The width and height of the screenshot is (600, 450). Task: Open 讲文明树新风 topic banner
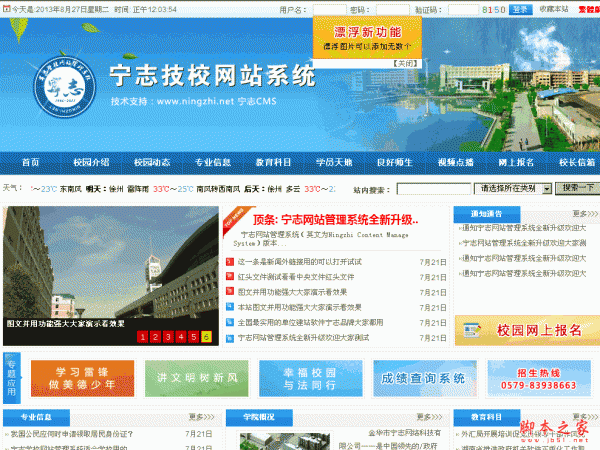197,378
